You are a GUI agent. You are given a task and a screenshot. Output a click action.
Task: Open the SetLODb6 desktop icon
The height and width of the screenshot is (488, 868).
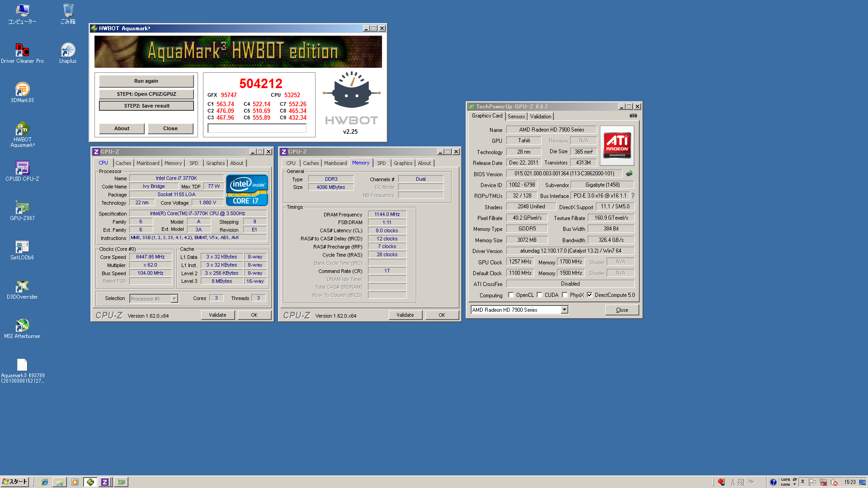(22, 249)
